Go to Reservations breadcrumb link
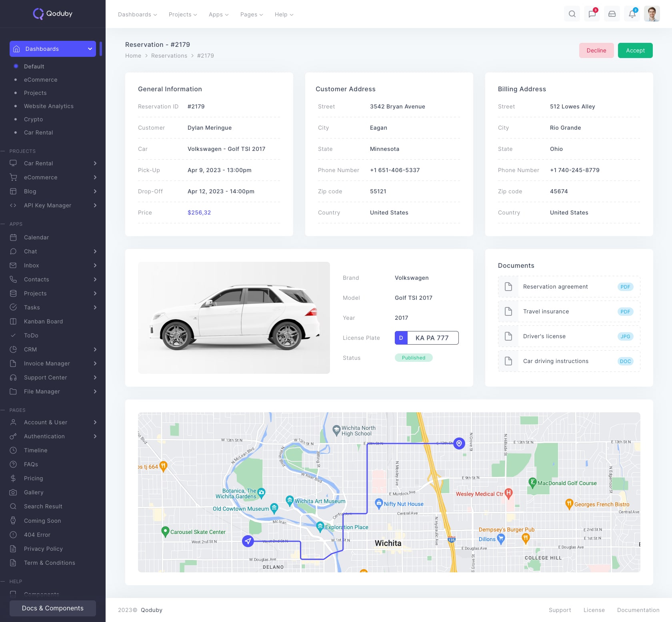This screenshot has height=622, width=672. (169, 56)
